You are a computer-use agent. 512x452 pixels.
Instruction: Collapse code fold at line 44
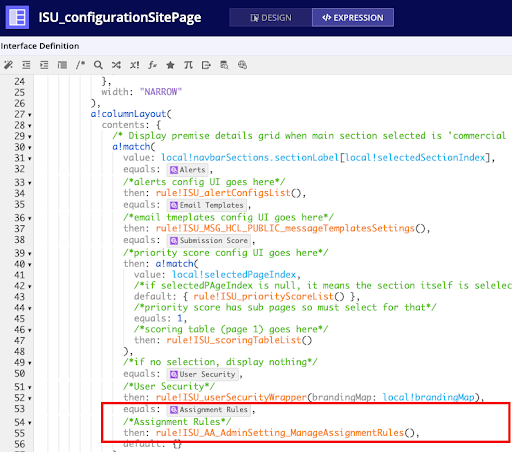30,308
